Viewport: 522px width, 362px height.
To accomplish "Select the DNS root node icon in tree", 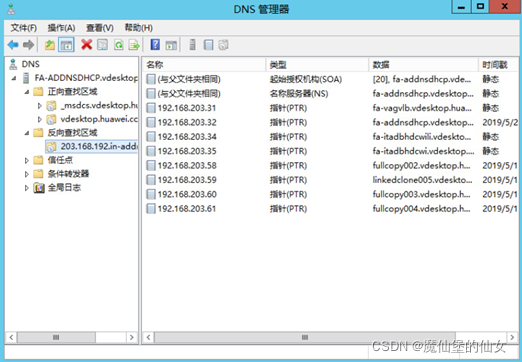I will click(13, 64).
